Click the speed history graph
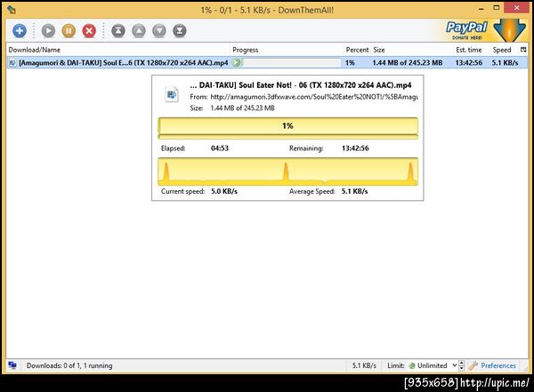534x392 pixels. [287, 172]
